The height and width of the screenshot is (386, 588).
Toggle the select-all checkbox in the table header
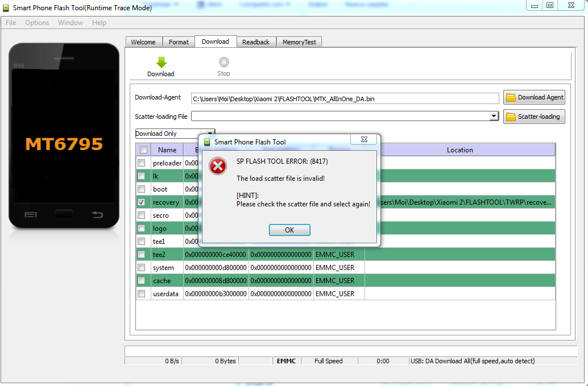tap(143, 150)
